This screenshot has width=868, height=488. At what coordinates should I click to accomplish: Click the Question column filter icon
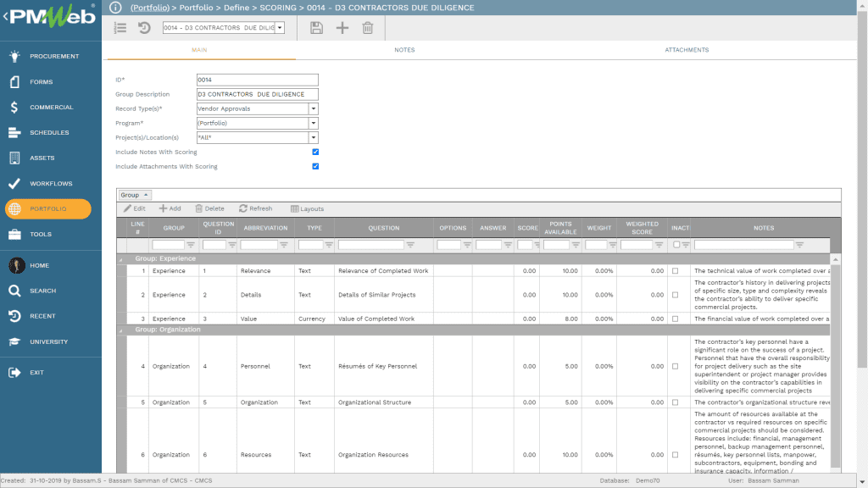[410, 245]
